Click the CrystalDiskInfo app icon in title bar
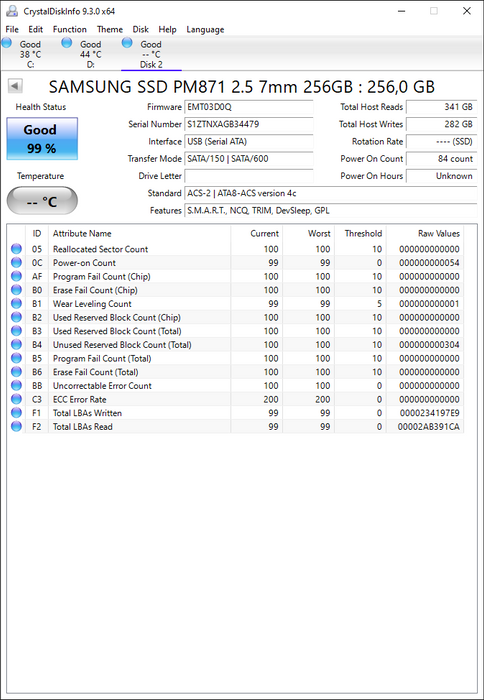 click(12, 11)
